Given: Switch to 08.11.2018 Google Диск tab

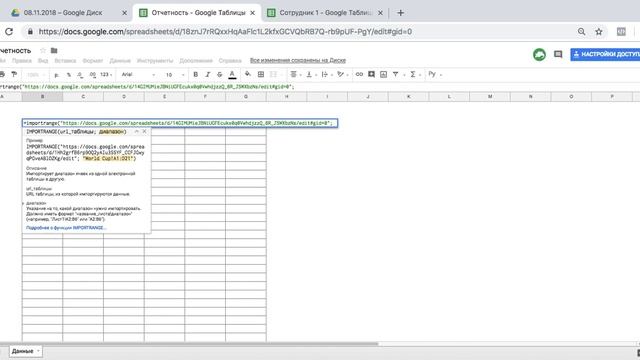Looking at the screenshot, I should 63,13.
